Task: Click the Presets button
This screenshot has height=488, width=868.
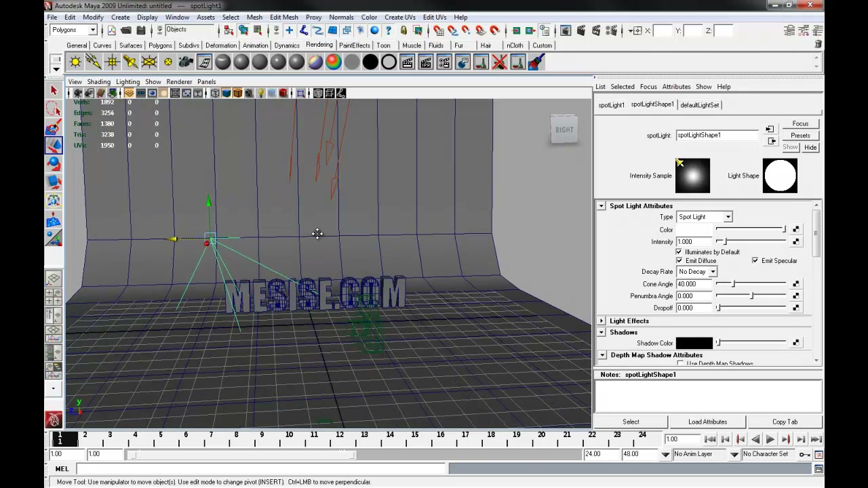Action: point(800,136)
